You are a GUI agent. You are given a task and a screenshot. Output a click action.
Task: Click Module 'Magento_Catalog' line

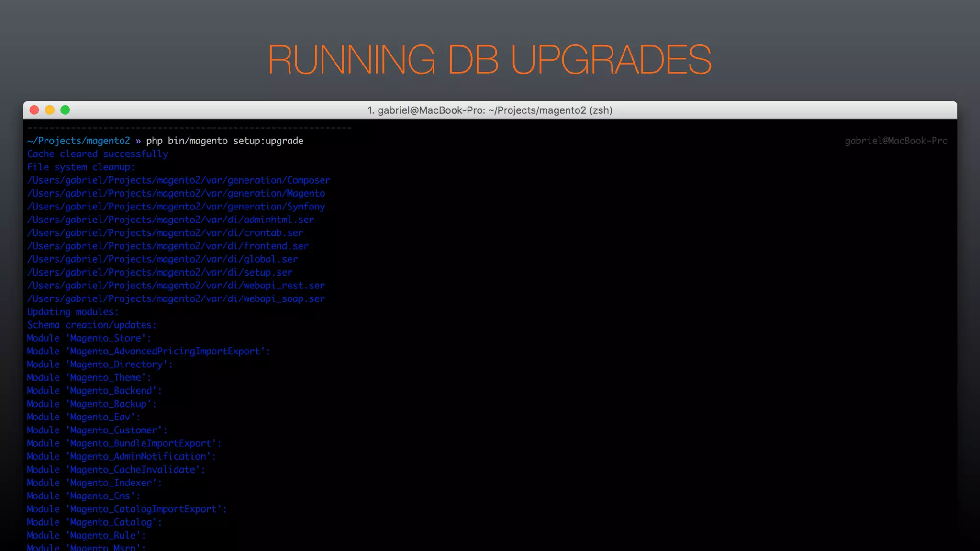coord(95,522)
